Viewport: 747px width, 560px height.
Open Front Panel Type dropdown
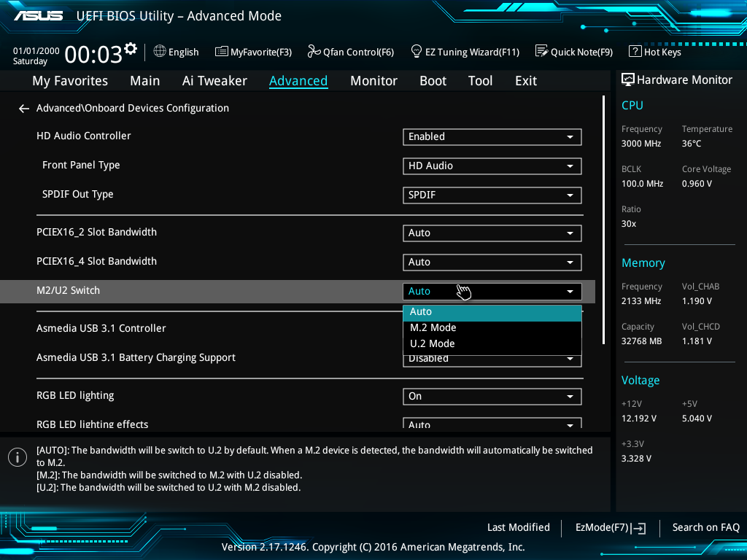(492, 166)
